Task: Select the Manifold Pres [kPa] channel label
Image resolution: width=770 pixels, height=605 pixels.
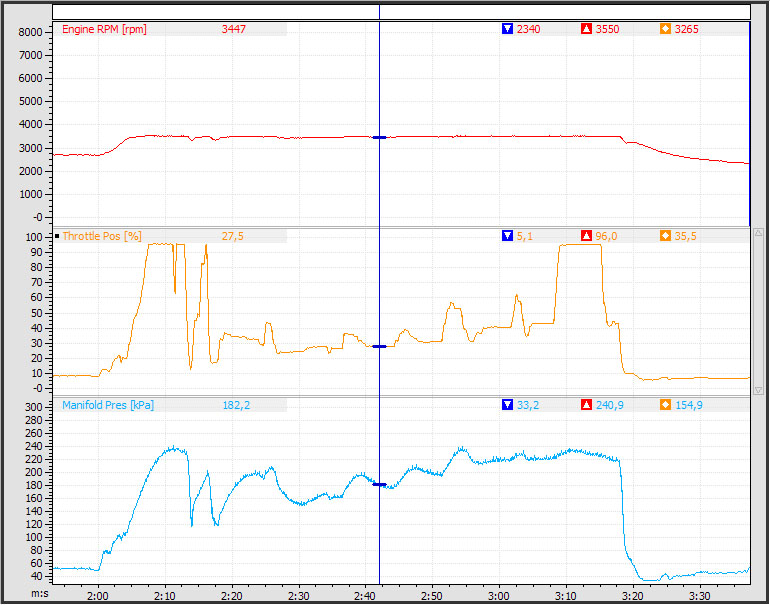Action: click(108, 405)
